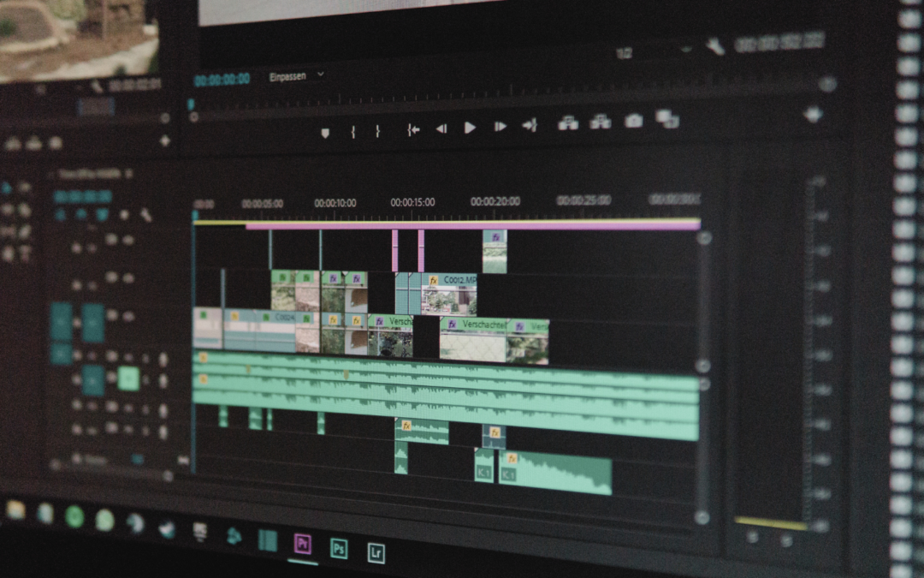
Task: Click the timeline top vertical scroll handle
Action: [704, 238]
